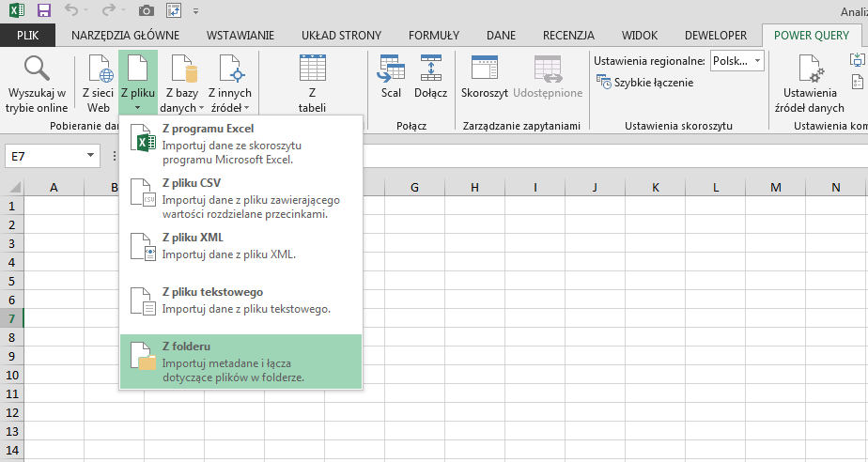Click the Dołącz append icon
Screen dimensions: 868x462
[x=430, y=77]
